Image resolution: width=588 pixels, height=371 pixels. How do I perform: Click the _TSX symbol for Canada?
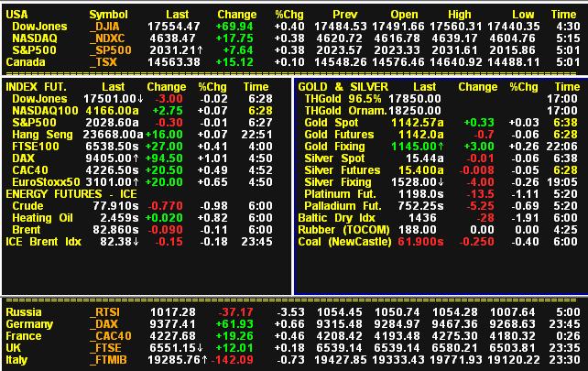pos(103,62)
